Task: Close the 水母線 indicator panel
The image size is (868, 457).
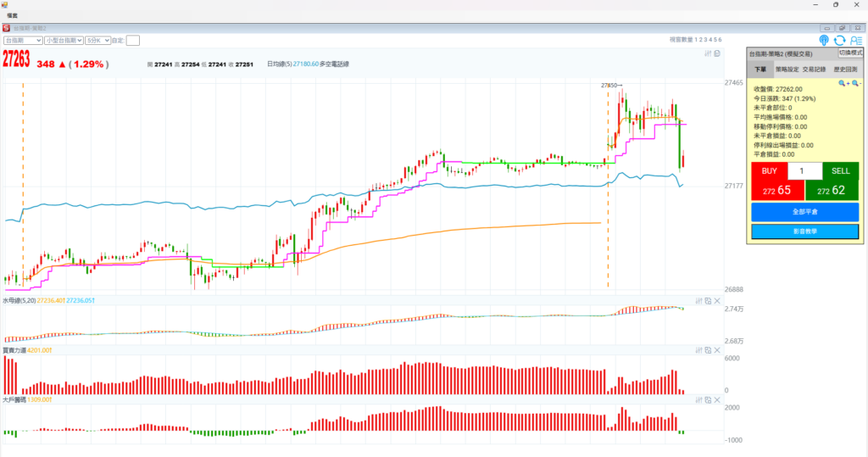Action: point(717,301)
